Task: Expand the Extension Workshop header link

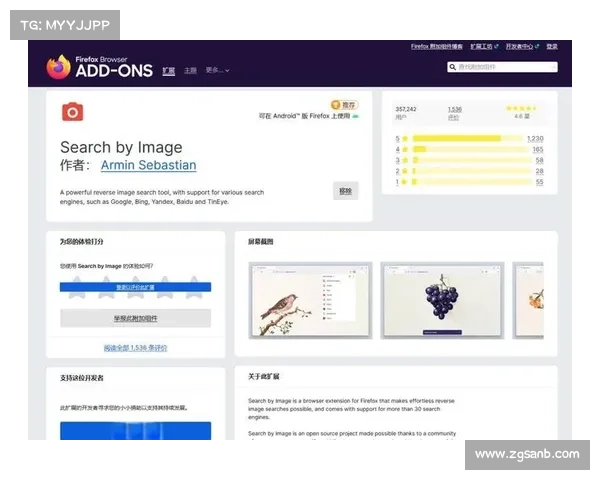Action: click(483, 46)
